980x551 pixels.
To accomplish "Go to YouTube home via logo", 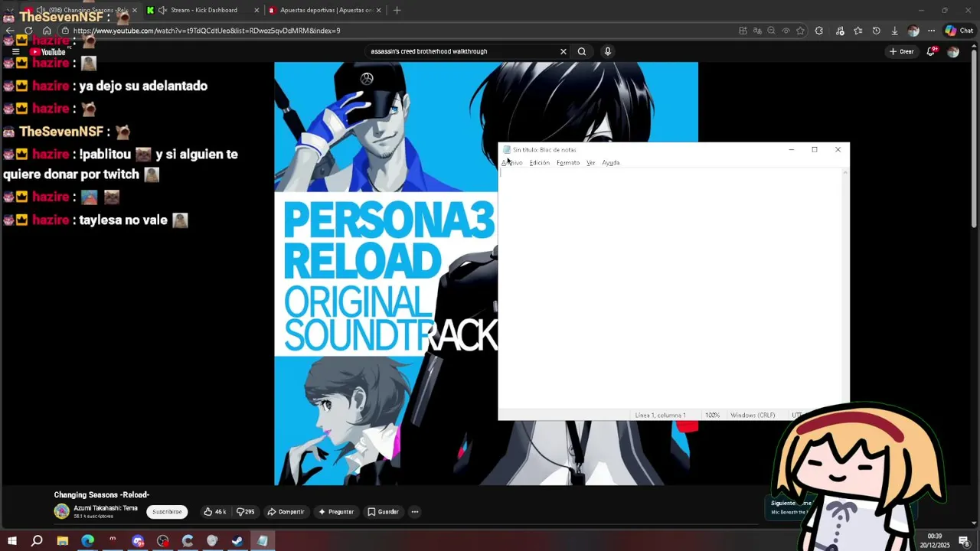I will pos(48,51).
